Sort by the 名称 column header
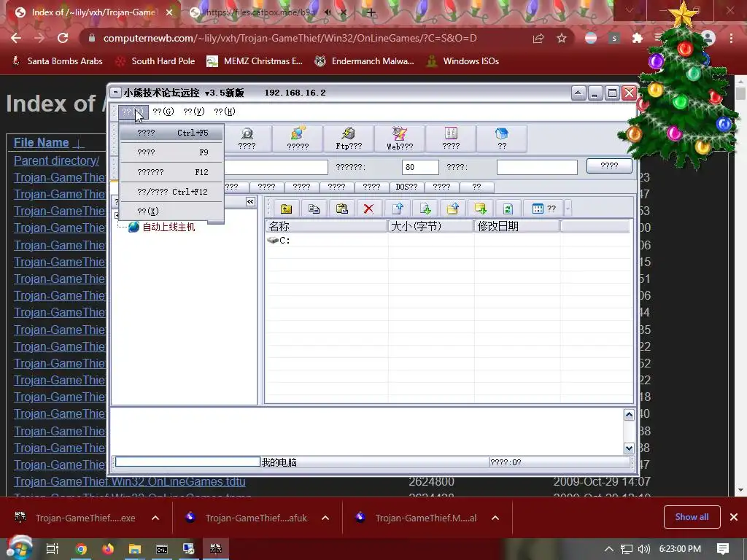 326,226
